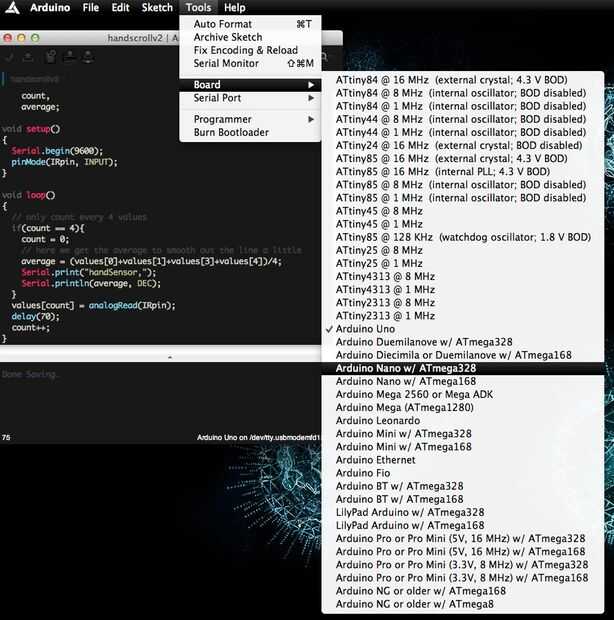The image size is (614, 620).
Task: Choose ATtiny45 @ 8 MHz board
Action: (463, 211)
